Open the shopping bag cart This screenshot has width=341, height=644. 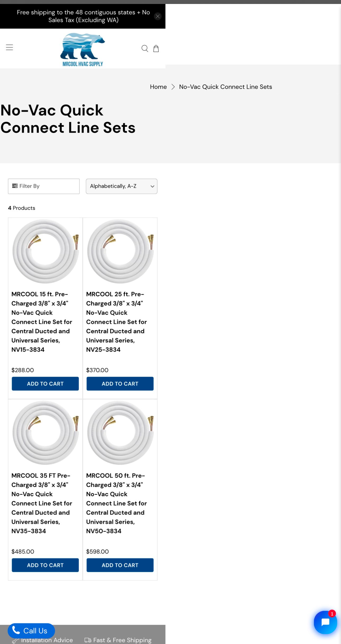coord(156,48)
